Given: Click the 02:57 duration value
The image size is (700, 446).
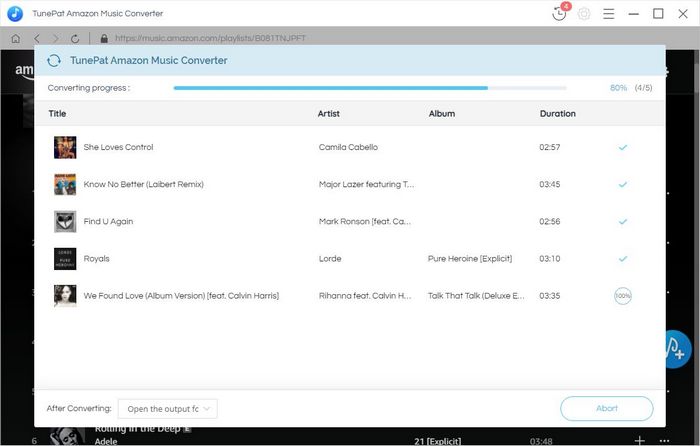Looking at the screenshot, I should 550,147.
